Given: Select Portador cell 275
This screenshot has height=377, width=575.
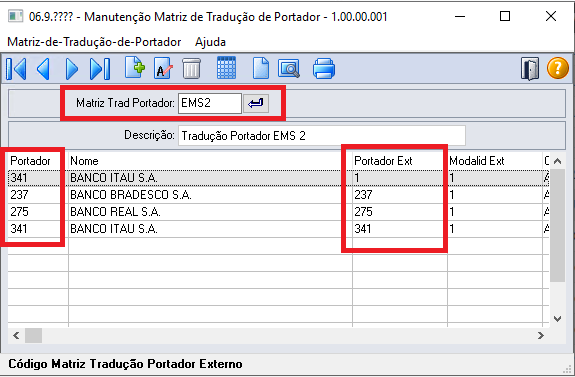Looking at the screenshot, I should (38, 212).
